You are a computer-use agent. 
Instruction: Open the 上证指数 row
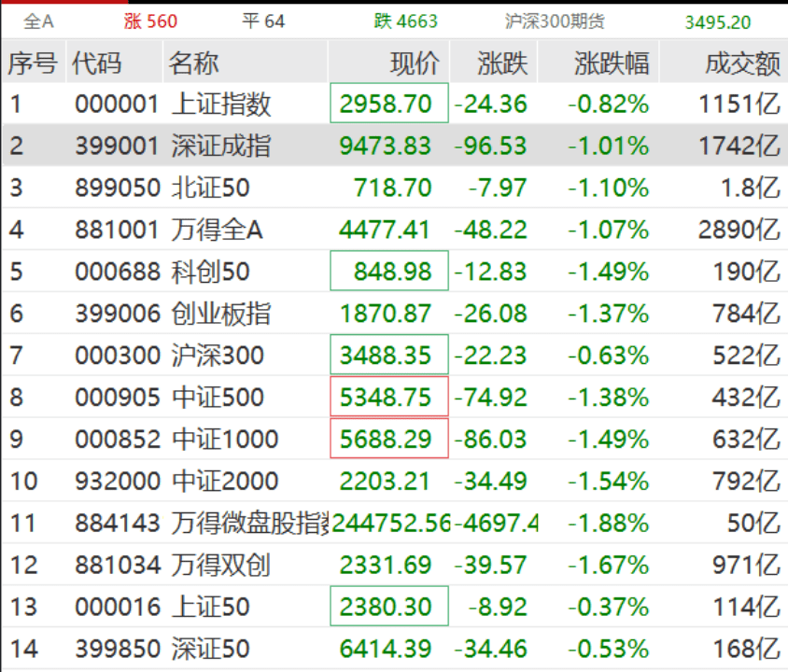pos(221,105)
